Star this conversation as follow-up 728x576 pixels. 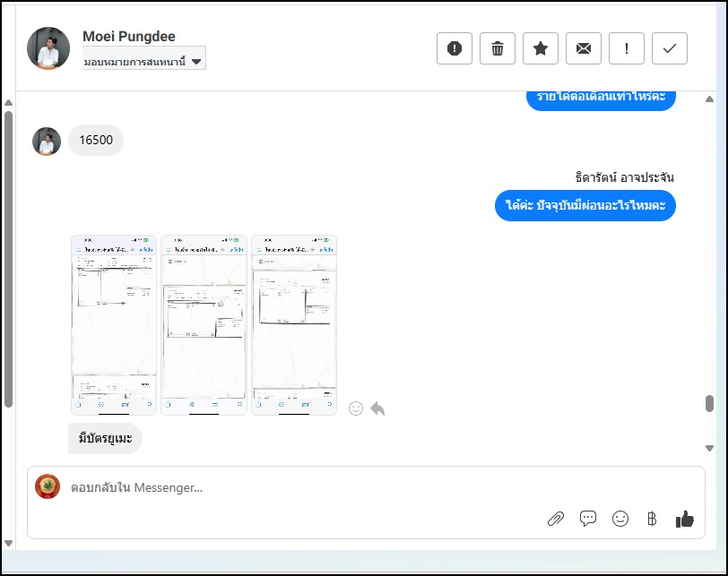pos(541,48)
